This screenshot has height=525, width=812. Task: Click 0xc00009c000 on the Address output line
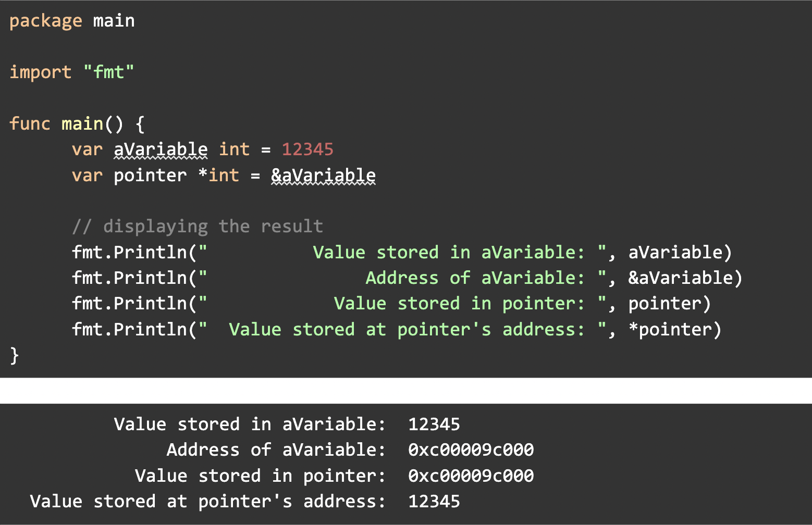pos(471,450)
